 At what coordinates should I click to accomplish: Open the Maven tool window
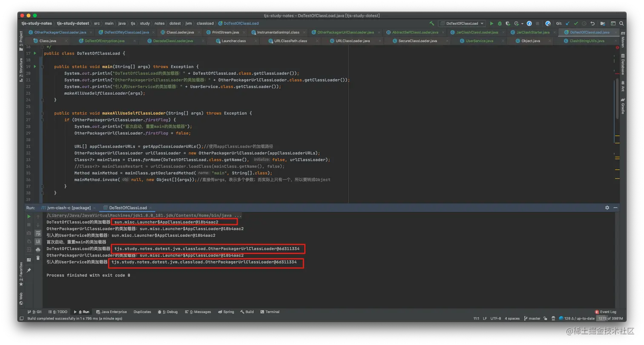pos(622,39)
